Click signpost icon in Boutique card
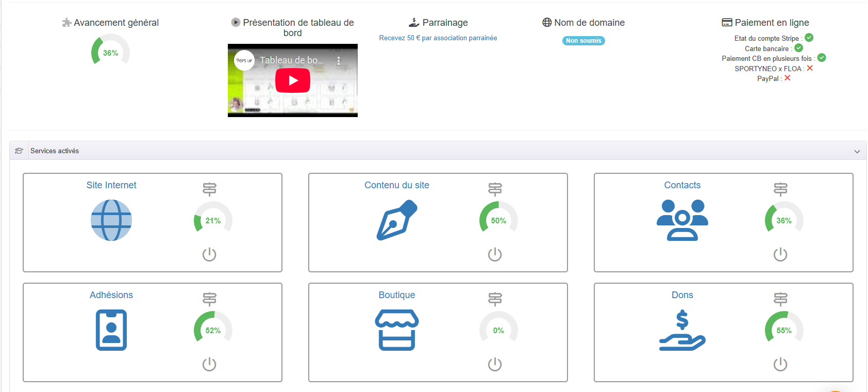868x392 pixels. click(x=495, y=299)
